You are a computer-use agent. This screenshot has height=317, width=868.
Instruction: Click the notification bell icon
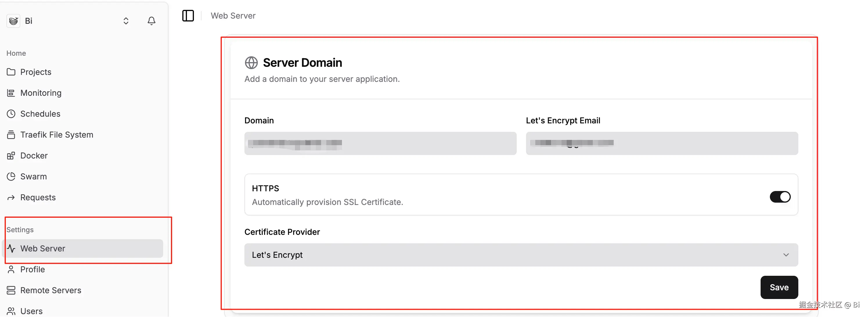[151, 21]
